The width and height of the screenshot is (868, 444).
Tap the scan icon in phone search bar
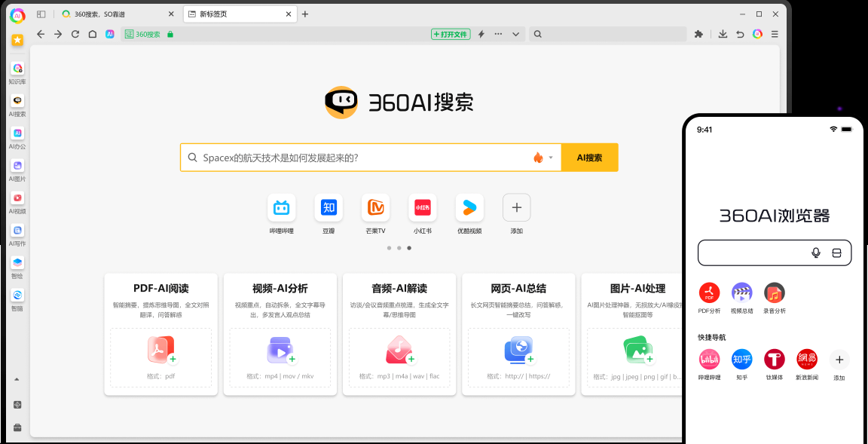pos(836,253)
